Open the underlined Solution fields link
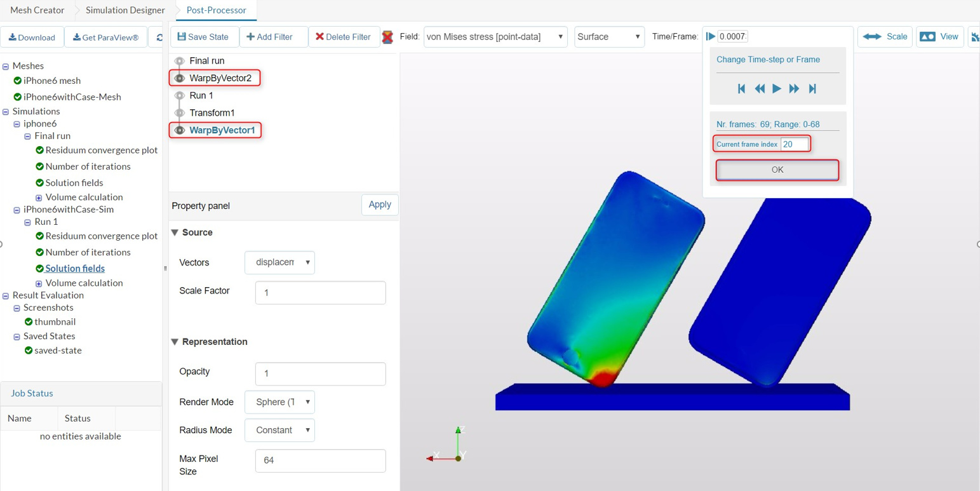The width and height of the screenshot is (980, 491). (75, 269)
